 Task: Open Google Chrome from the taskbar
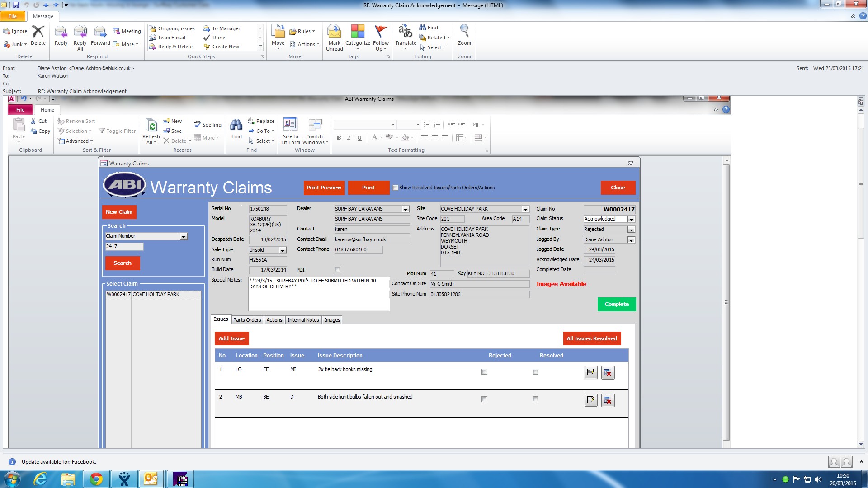tap(96, 479)
